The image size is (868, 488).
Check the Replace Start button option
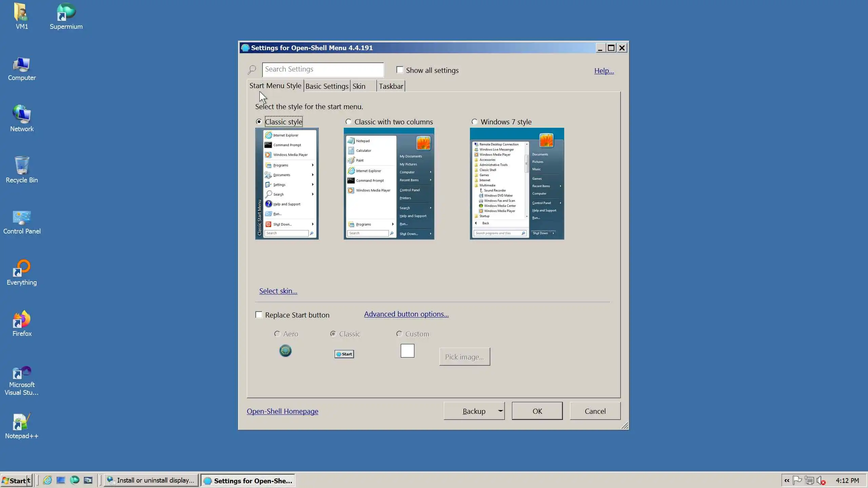(259, 315)
